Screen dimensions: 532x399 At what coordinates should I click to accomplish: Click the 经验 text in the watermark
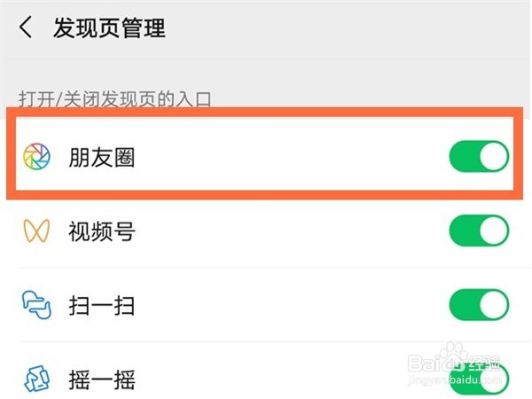(x=484, y=363)
